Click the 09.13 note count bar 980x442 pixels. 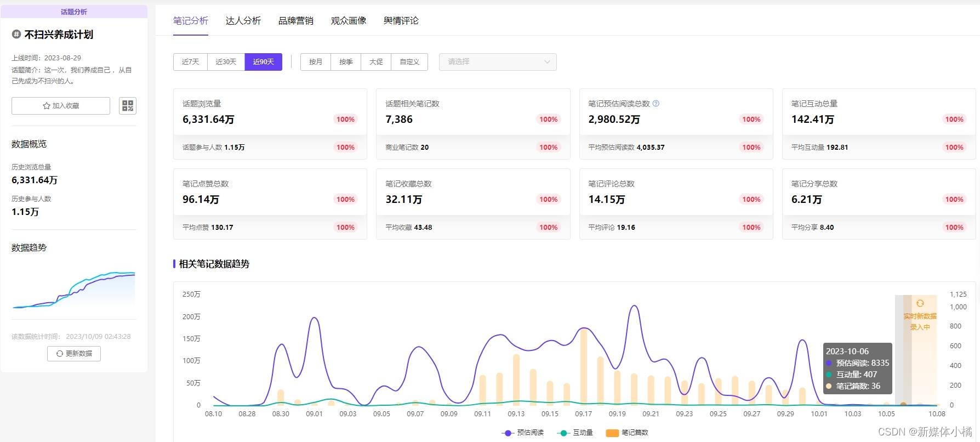(516, 379)
